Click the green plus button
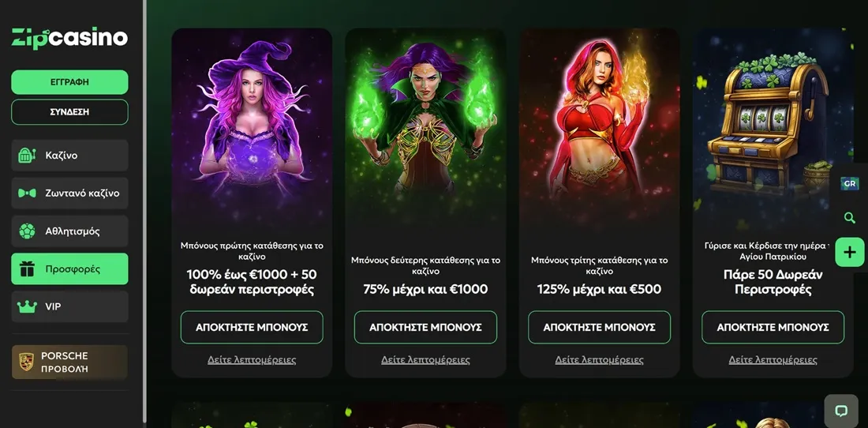 849,253
